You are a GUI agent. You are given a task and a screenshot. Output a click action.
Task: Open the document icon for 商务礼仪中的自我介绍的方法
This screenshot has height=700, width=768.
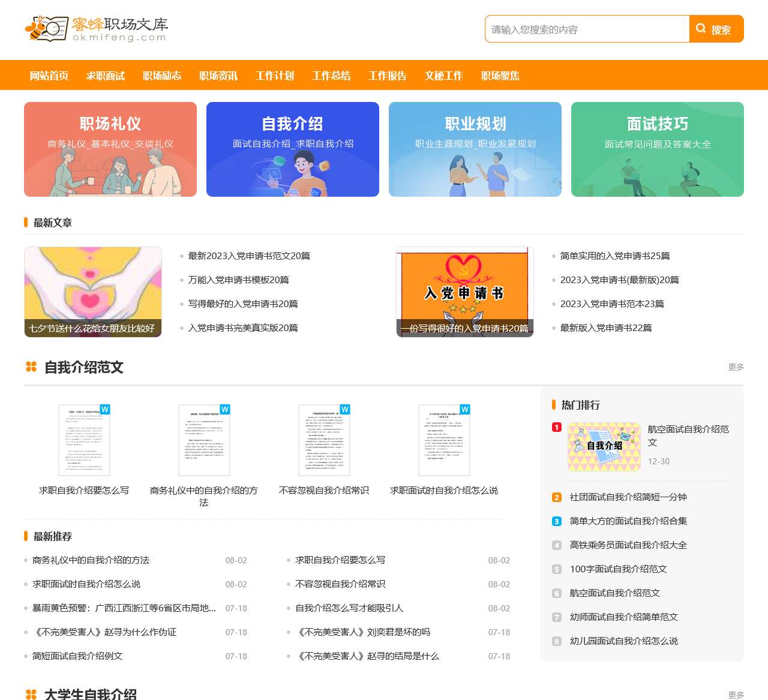204,440
